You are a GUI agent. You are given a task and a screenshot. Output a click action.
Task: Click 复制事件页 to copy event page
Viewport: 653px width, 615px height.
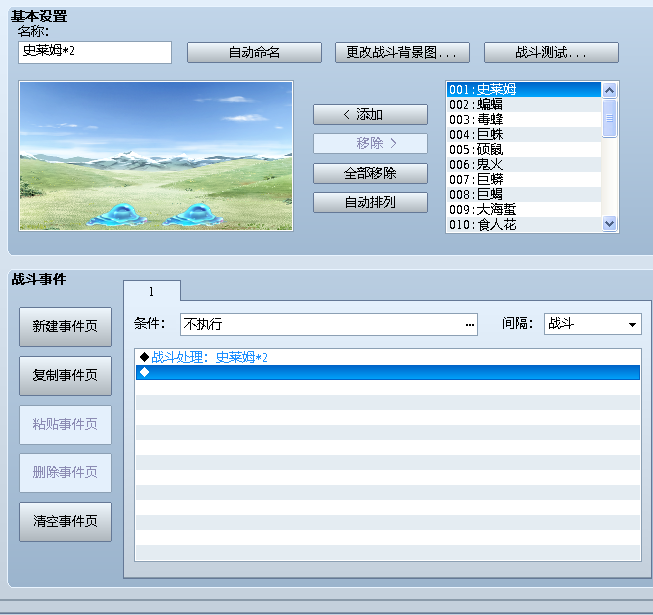tap(65, 376)
